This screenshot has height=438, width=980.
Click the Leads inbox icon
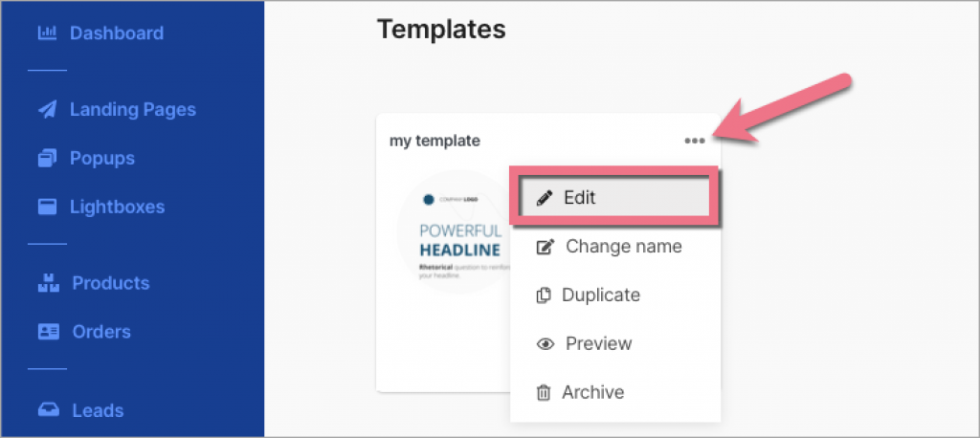[x=48, y=410]
